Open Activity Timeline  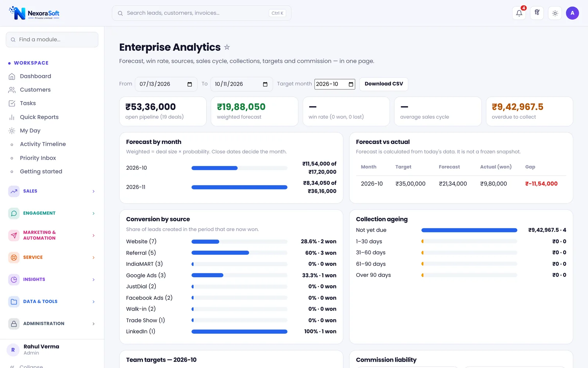(x=52, y=144)
